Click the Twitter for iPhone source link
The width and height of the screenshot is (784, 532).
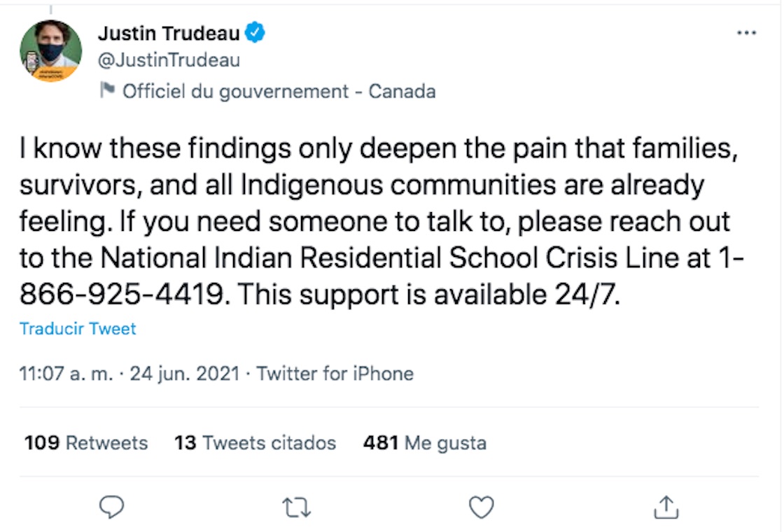(x=335, y=374)
